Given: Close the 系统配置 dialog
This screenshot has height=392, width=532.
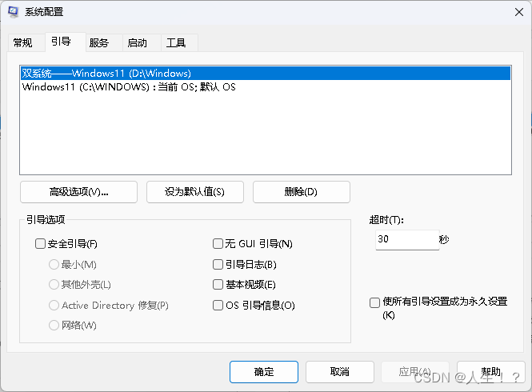Looking at the screenshot, I should pos(518,12).
